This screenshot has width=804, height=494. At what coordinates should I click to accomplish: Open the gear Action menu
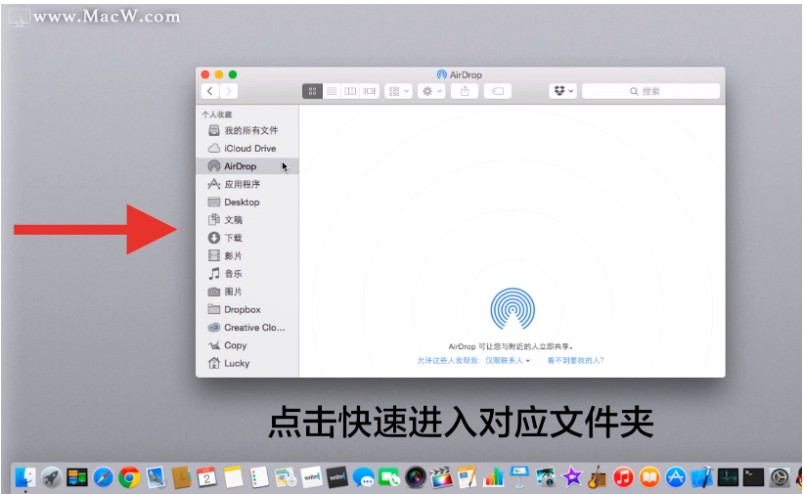pyautogui.click(x=431, y=91)
